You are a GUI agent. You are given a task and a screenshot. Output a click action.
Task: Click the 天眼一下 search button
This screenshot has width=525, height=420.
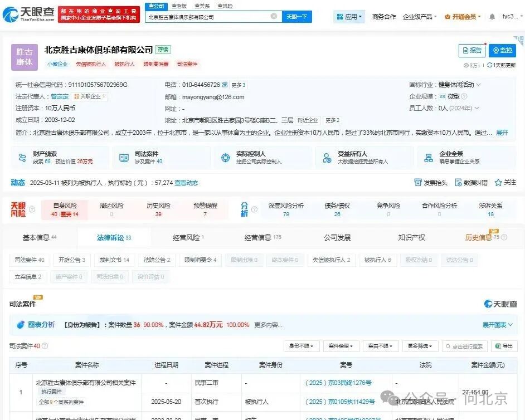[297, 17]
